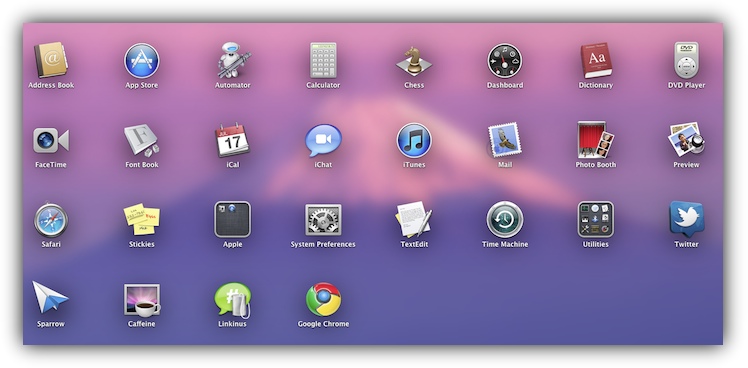The height and width of the screenshot is (368, 748).
Task: Launch the App Store icon
Action: point(142,61)
